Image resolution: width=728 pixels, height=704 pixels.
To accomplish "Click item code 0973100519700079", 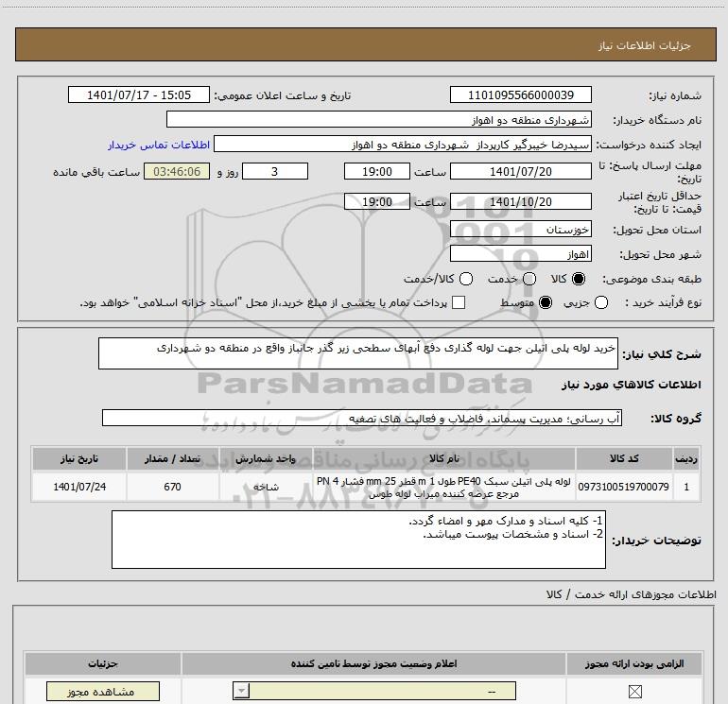I will 624,487.
